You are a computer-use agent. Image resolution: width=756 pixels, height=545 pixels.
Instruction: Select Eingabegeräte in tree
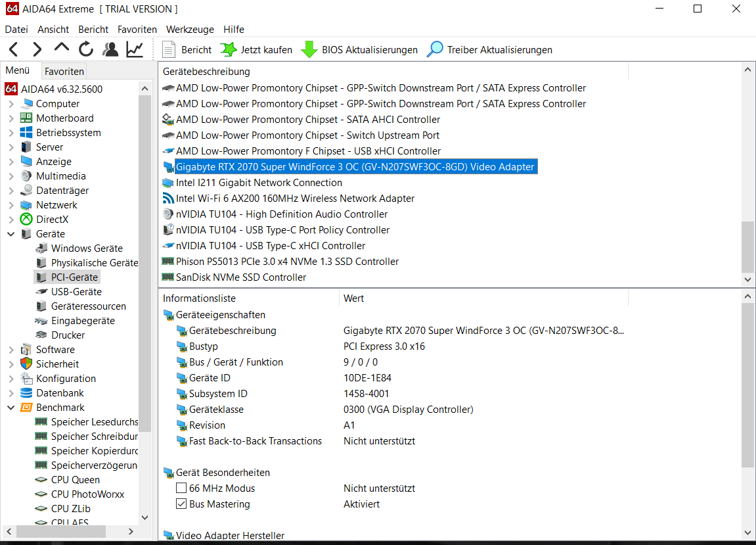tap(83, 321)
